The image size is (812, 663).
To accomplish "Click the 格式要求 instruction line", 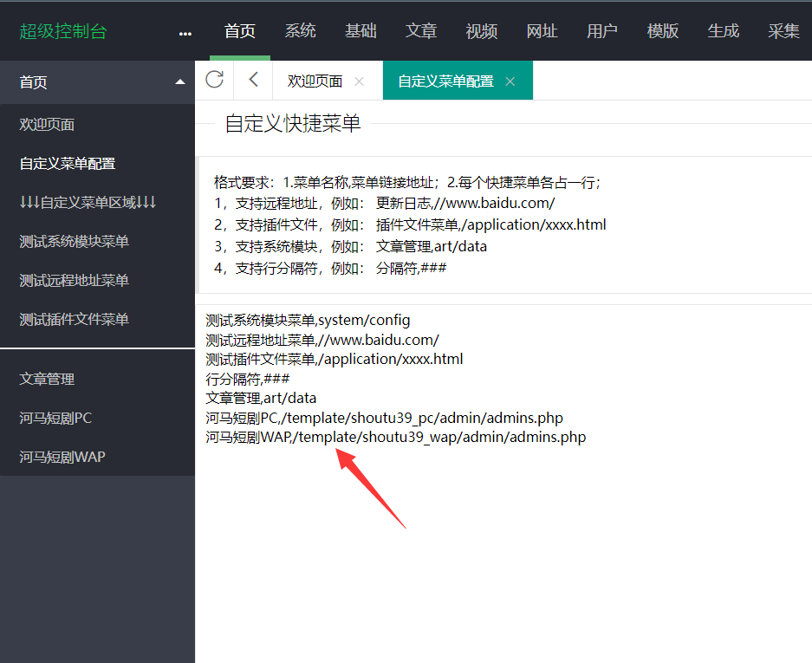I will click(407, 182).
